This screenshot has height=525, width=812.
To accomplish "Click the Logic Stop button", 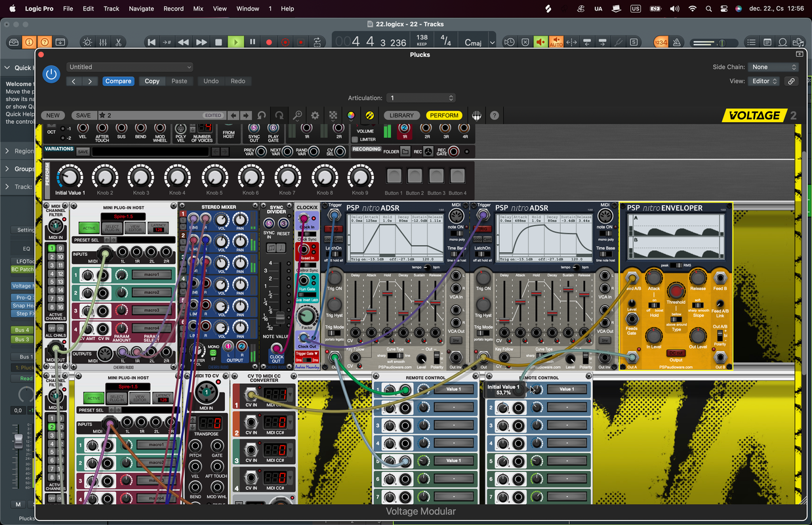I will coord(219,42).
